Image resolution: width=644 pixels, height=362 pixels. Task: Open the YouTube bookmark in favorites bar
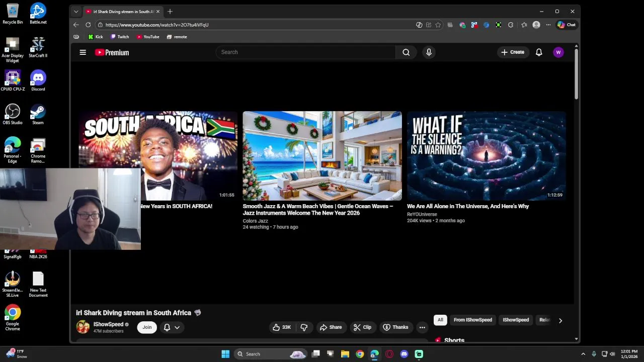point(148,37)
